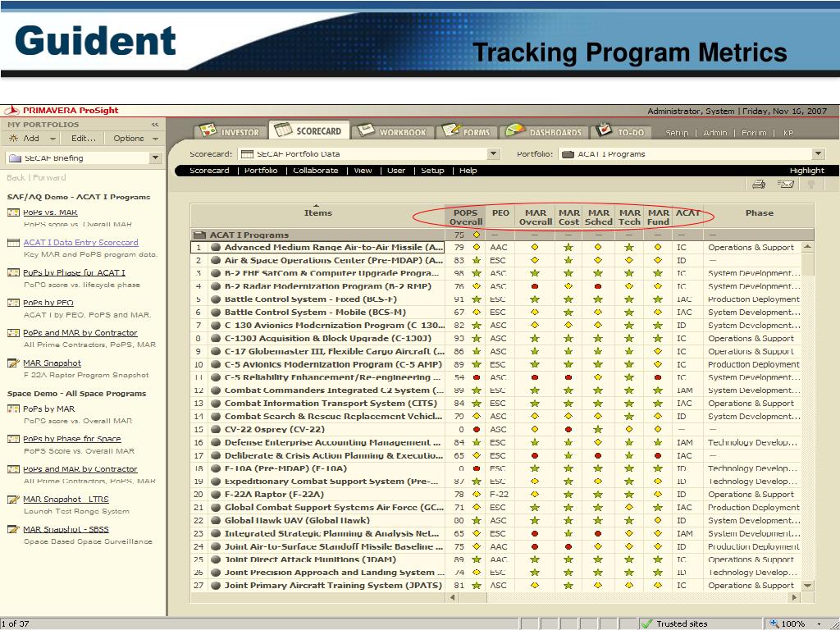Open PoPs by Phase for ACAT I
This screenshot has height=630, width=840.
tap(74, 272)
